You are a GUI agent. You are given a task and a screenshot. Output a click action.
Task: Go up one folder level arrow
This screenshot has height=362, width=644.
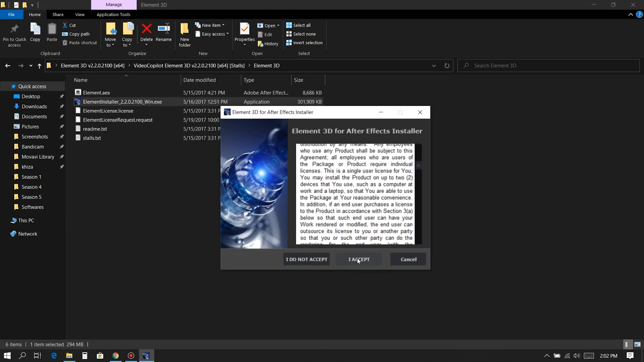click(x=39, y=66)
